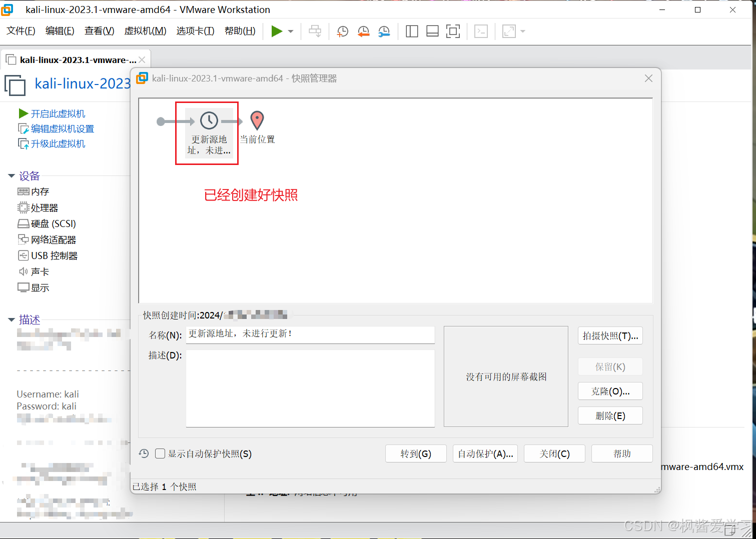Image resolution: width=756 pixels, height=539 pixels.
Task: Click the VMware Workstation title bar logo
Action: pos(7,9)
